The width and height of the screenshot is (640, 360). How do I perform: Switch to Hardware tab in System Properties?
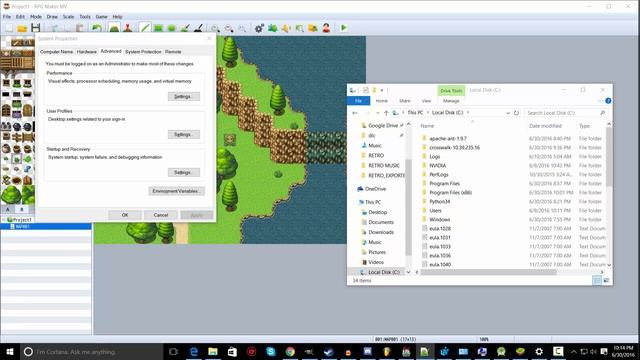click(87, 52)
